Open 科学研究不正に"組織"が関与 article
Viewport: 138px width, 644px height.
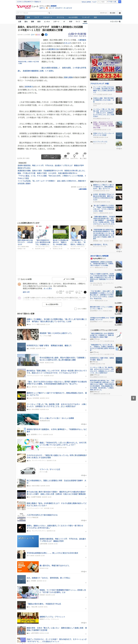pos(49,345)
